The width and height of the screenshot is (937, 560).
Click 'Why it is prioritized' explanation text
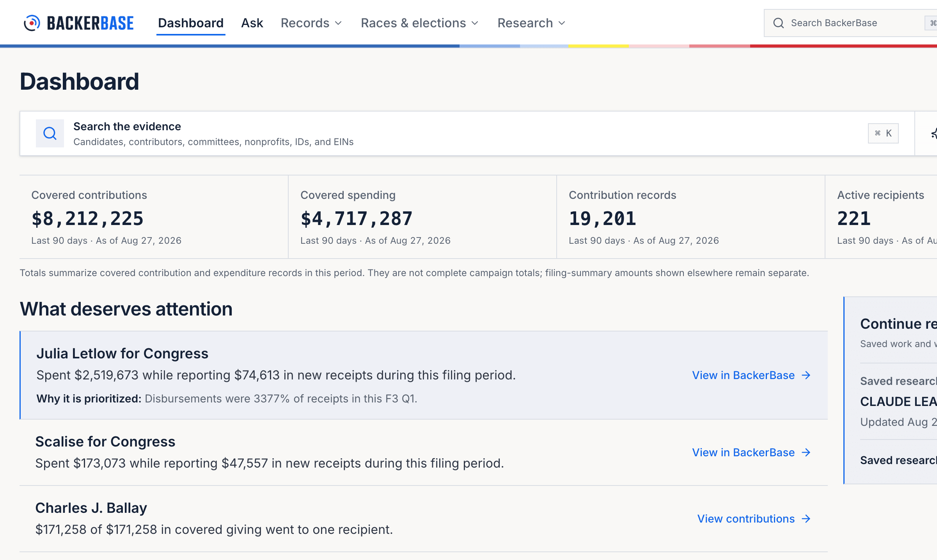[x=227, y=399]
